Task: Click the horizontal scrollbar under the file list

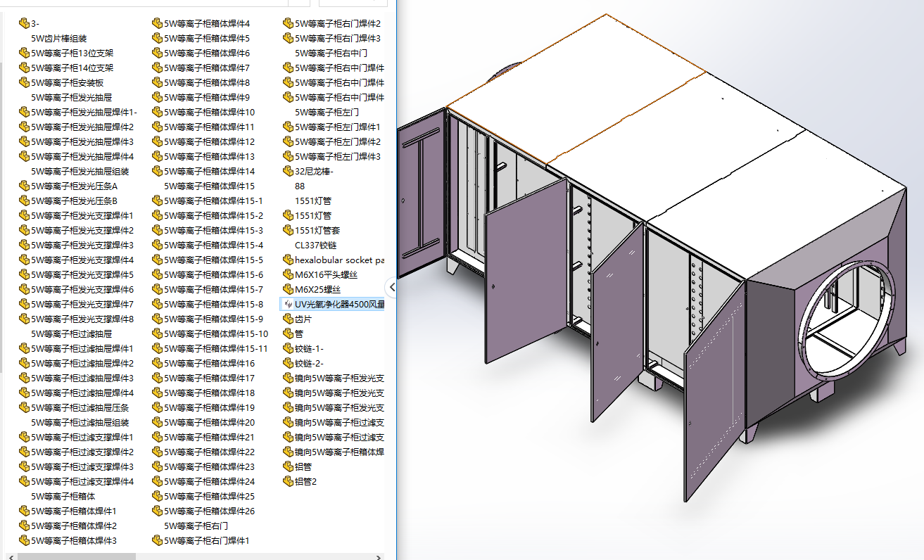Action: tap(76, 556)
